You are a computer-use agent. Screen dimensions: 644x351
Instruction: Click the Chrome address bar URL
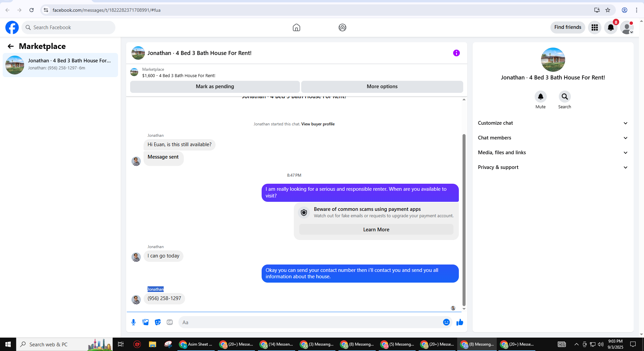(107, 10)
